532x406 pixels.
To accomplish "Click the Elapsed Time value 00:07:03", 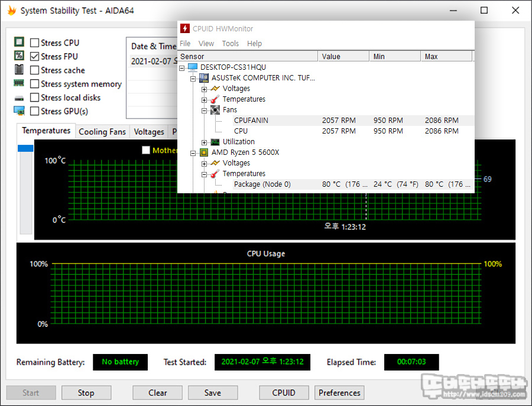I will coord(411,362).
